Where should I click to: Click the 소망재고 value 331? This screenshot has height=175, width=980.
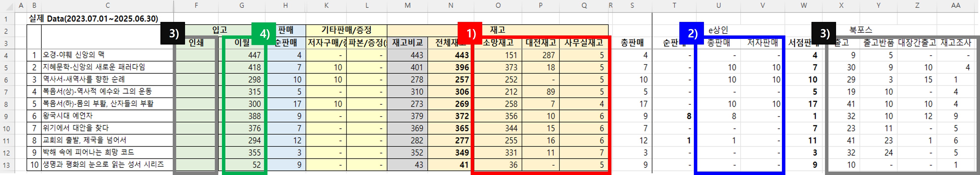[x=498, y=152]
